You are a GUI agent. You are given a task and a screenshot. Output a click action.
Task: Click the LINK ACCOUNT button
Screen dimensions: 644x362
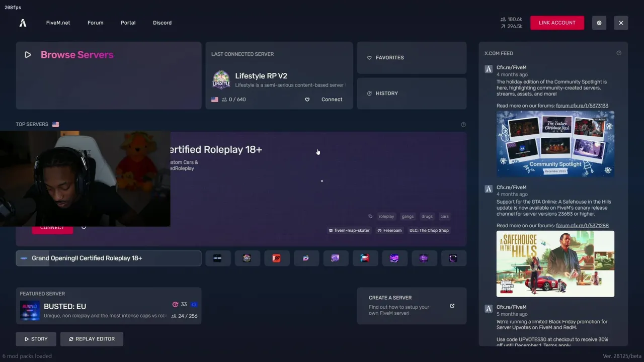557,23
